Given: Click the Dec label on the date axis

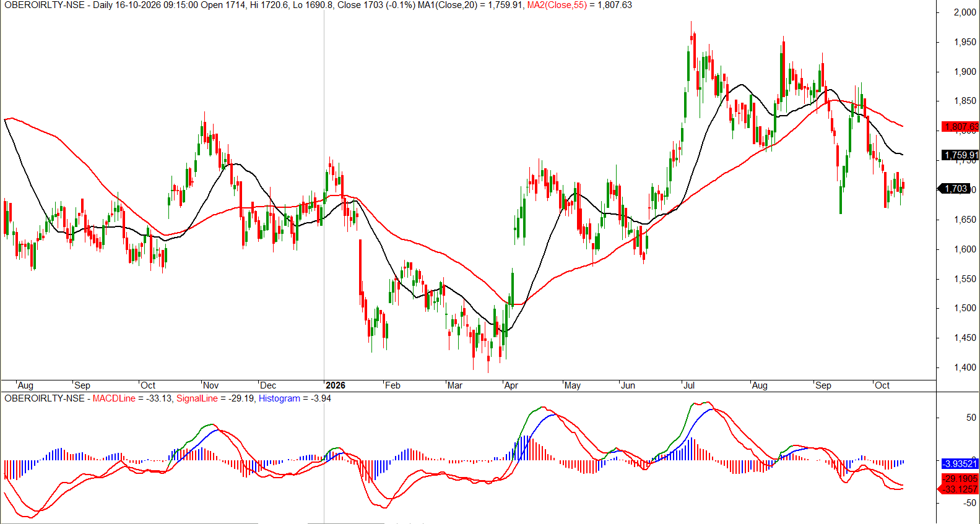Looking at the screenshot, I should [x=268, y=385].
